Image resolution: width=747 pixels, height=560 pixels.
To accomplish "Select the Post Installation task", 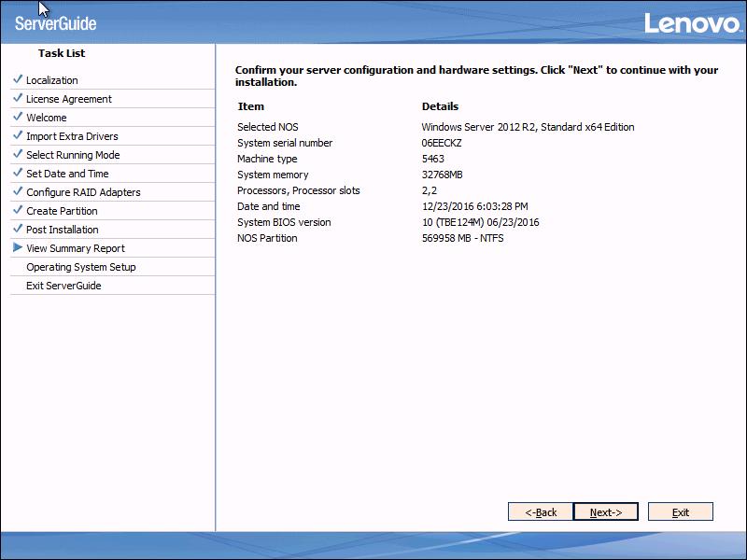I will 63,230.
